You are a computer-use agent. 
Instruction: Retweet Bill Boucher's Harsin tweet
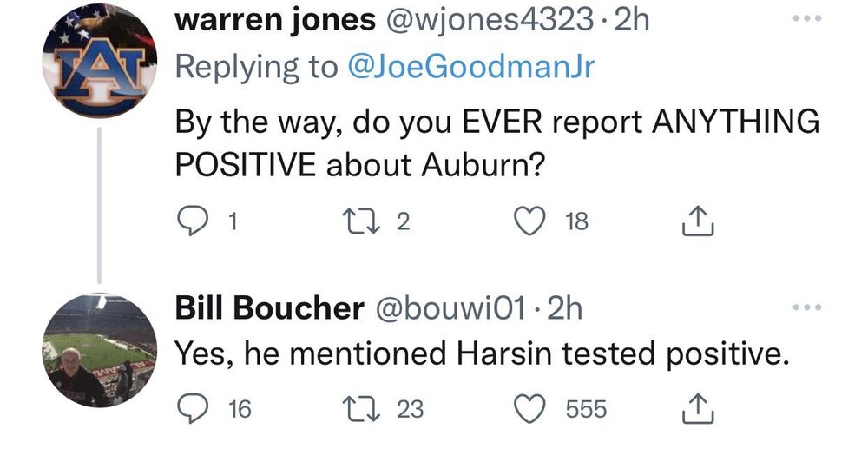click(370, 408)
